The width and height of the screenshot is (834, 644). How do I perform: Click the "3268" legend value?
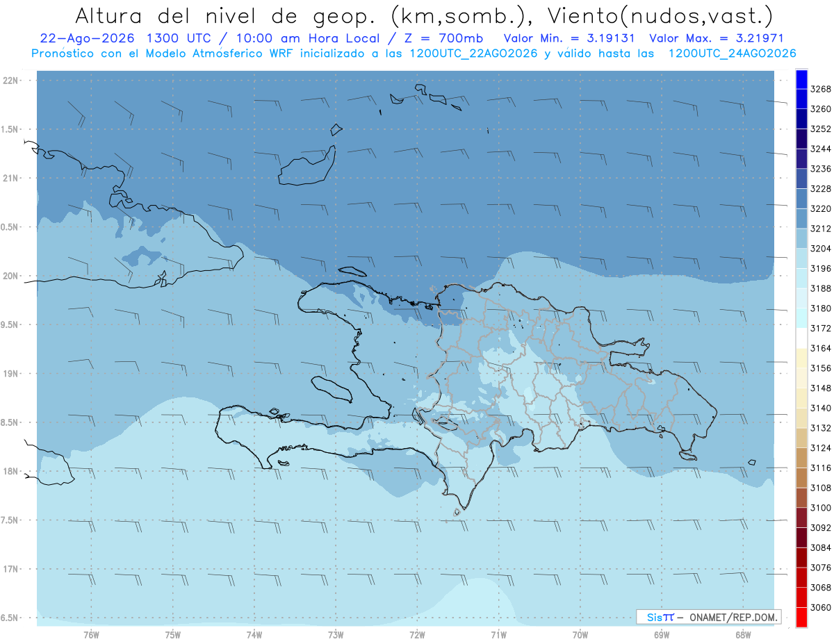[821, 89]
